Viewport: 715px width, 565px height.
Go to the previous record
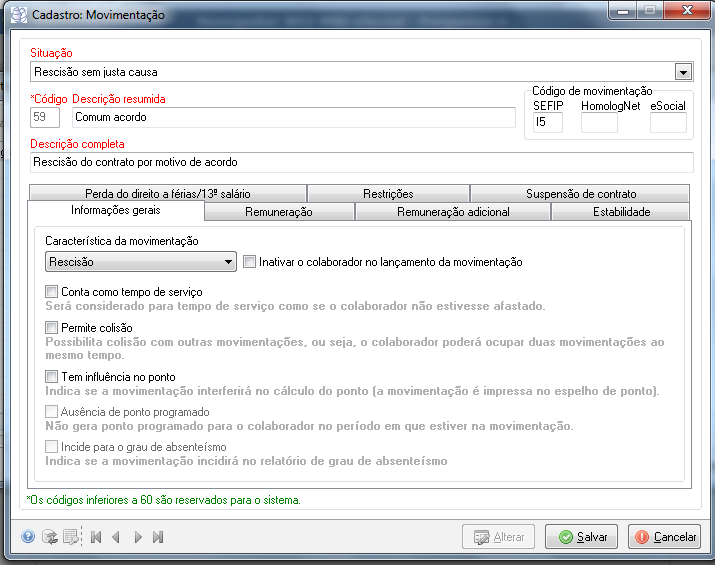coord(116,537)
